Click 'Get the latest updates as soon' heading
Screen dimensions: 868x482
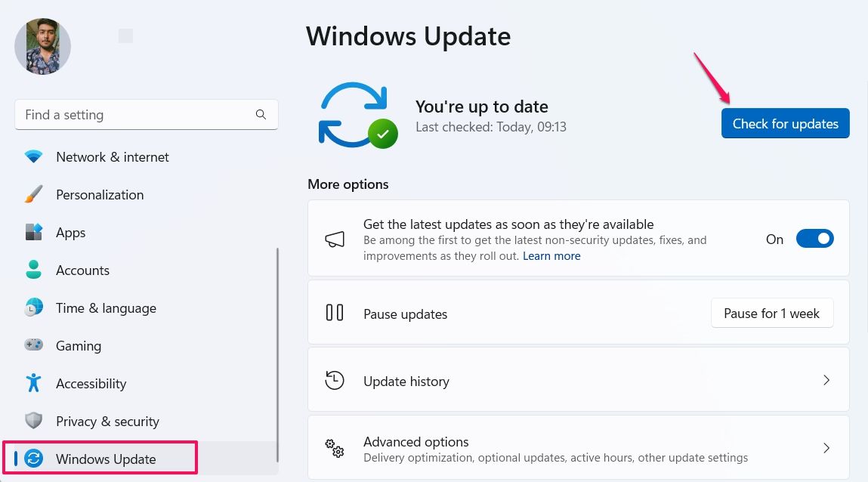pos(508,224)
